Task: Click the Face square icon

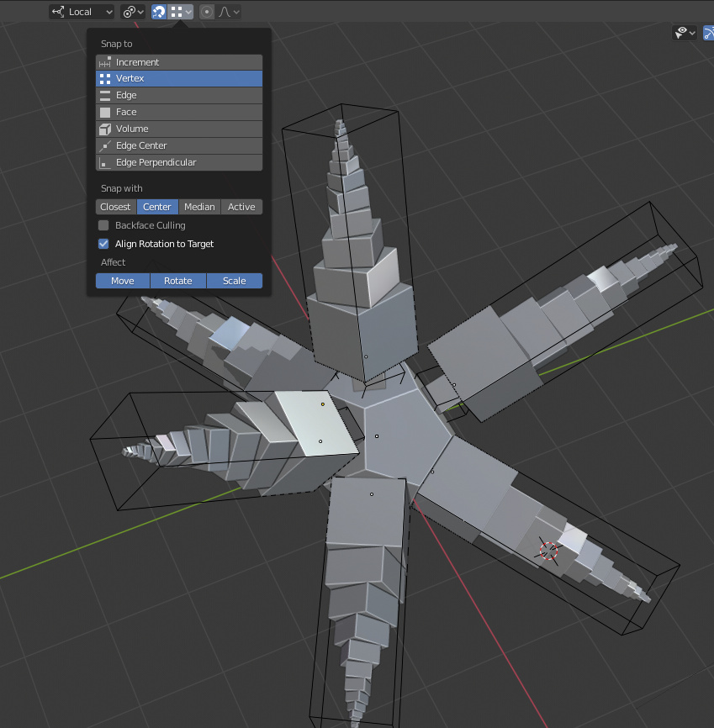Action: click(x=105, y=112)
